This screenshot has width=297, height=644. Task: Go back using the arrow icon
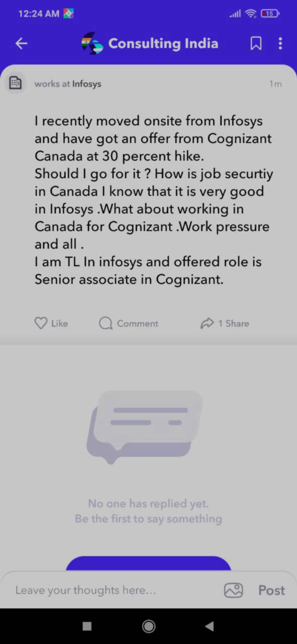21,43
